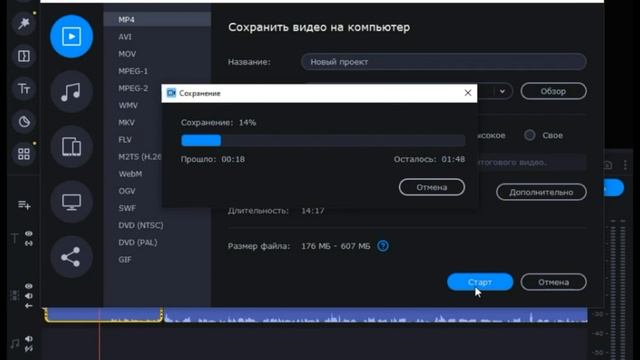640x360 pixels.
Task: Click the Осталось: 01:48 text
Action: [429, 159]
